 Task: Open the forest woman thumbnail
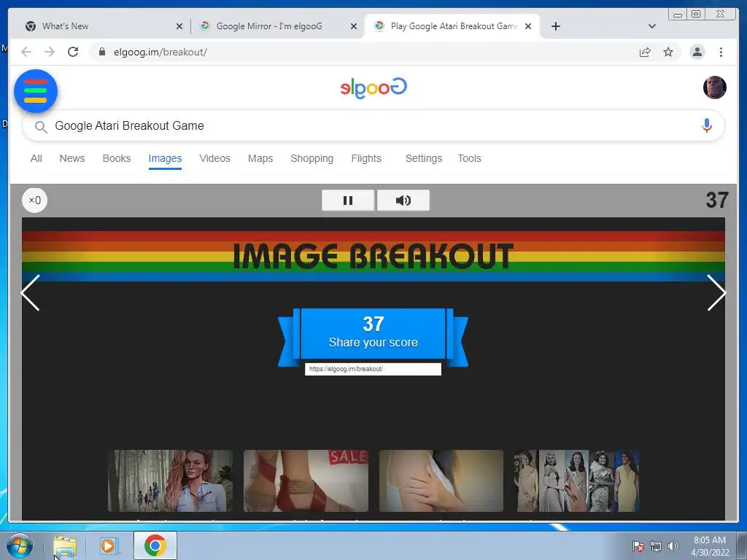click(171, 481)
